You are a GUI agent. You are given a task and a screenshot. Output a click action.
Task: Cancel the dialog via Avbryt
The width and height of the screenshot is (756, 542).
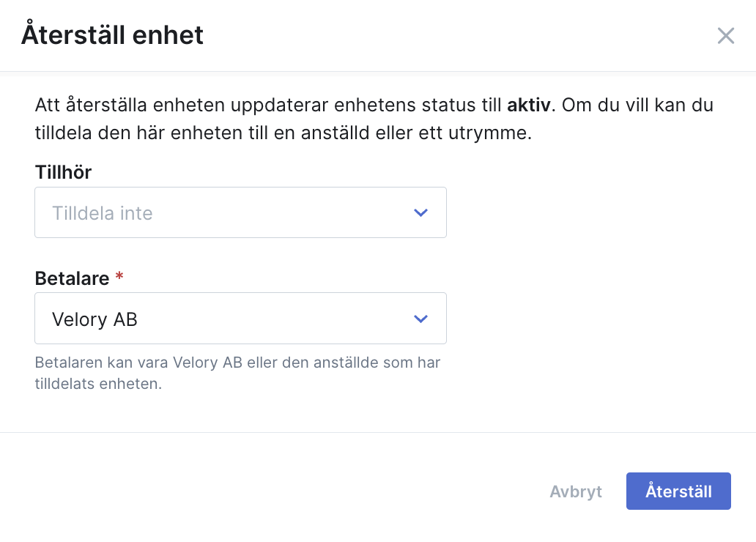pos(576,491)
